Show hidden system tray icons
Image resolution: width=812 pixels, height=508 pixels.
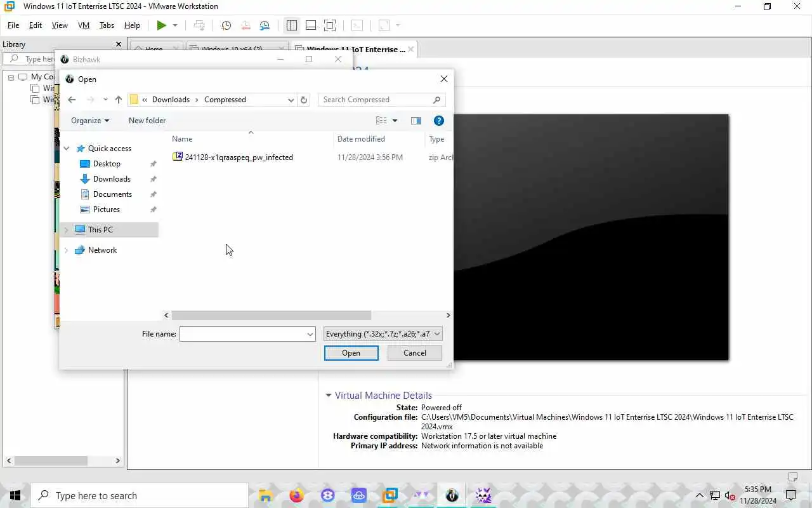click(x=700, y=496)
